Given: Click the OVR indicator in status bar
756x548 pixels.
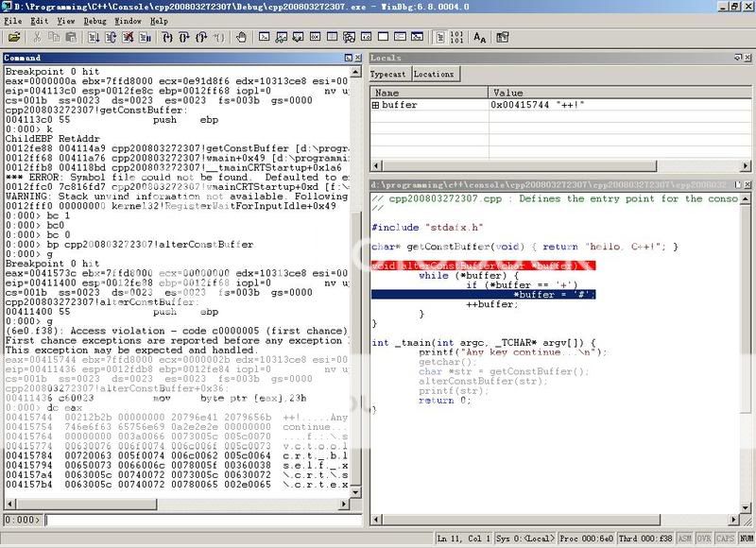Looking at the screenshot, I should pyautogui.click(x=703, y=539).
